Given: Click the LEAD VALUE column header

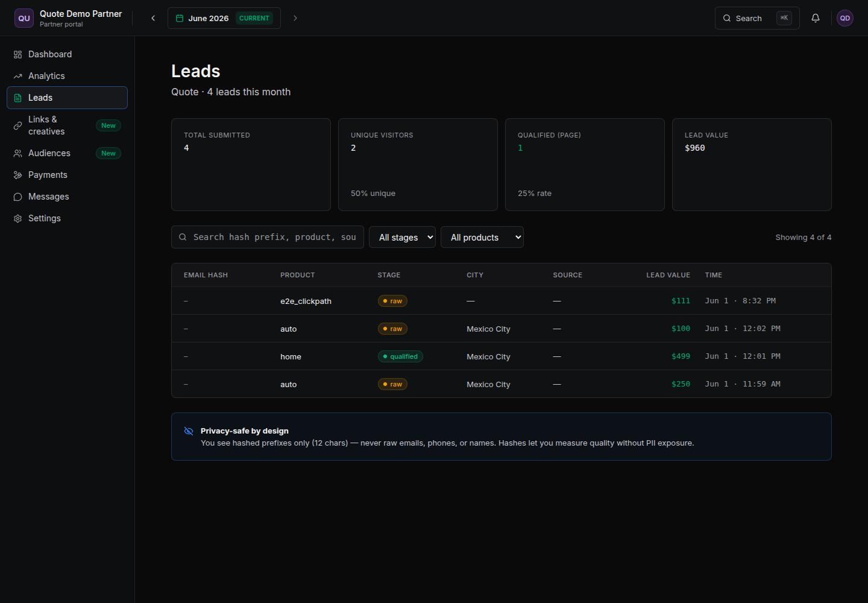Looking at the screenshot, I should pos(668,275).
